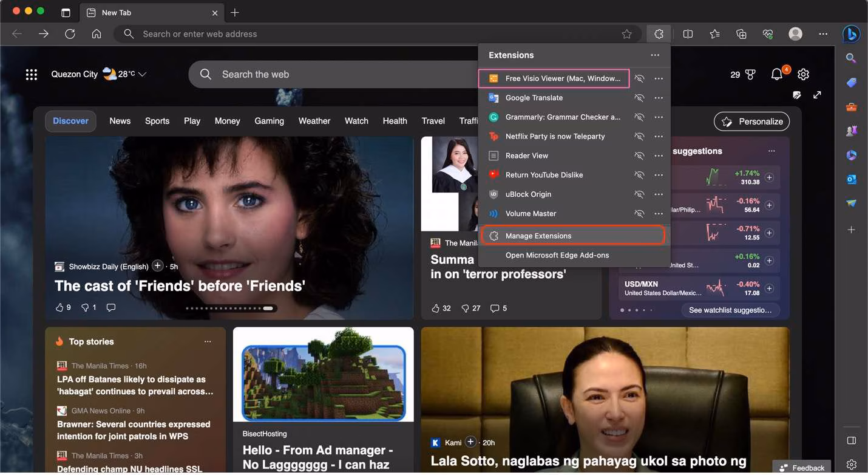The image size is (868, 475).
Task: Open the Shopping tag sidebar icon
Action: (x=851, y=83)
